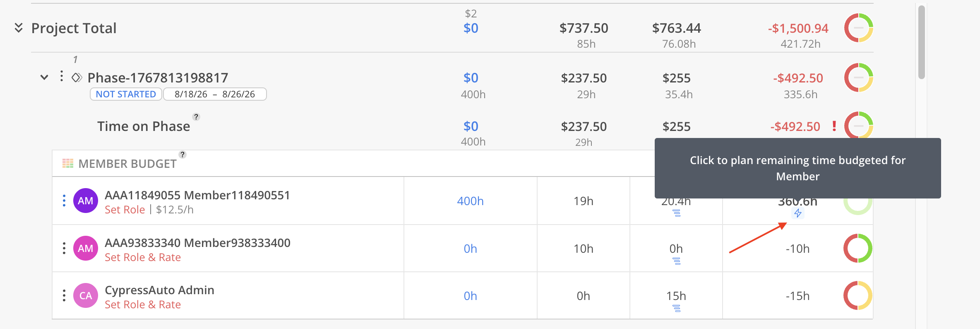Collapse Project Total with double chevron
This screenshot has width=980, height=329.
tap(19, 28)
